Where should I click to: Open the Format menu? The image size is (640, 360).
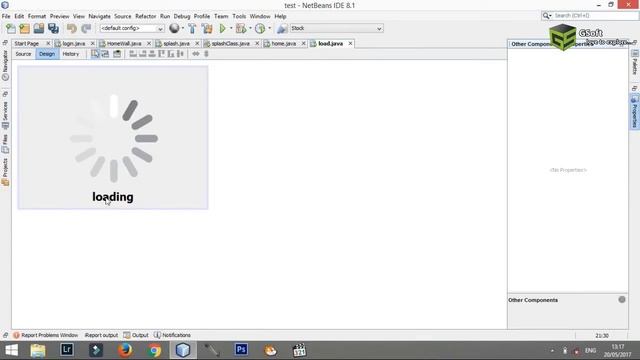coord(37,16)
